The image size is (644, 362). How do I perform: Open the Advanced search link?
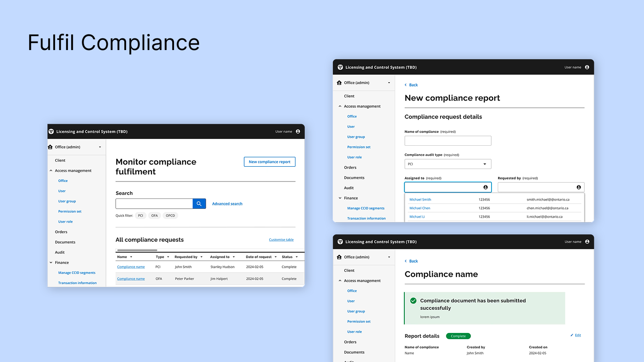tap(227, 204)
